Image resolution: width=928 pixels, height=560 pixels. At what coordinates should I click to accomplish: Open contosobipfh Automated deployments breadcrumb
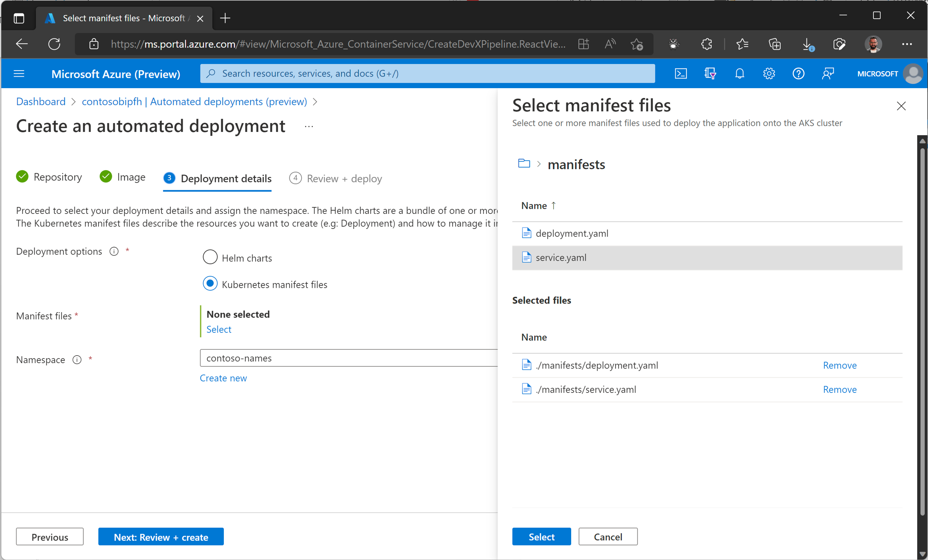point(194,102)
